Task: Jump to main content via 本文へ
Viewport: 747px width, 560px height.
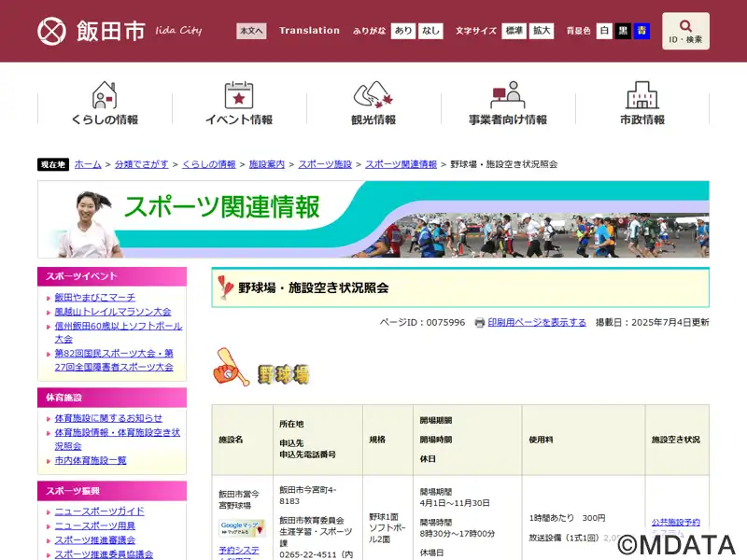Action: coord(252,31)
